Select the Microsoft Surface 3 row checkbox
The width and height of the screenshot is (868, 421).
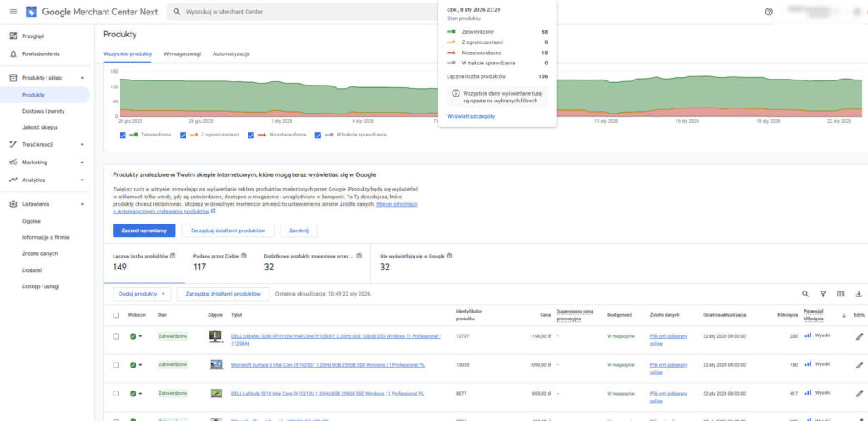tap(116, 364)
